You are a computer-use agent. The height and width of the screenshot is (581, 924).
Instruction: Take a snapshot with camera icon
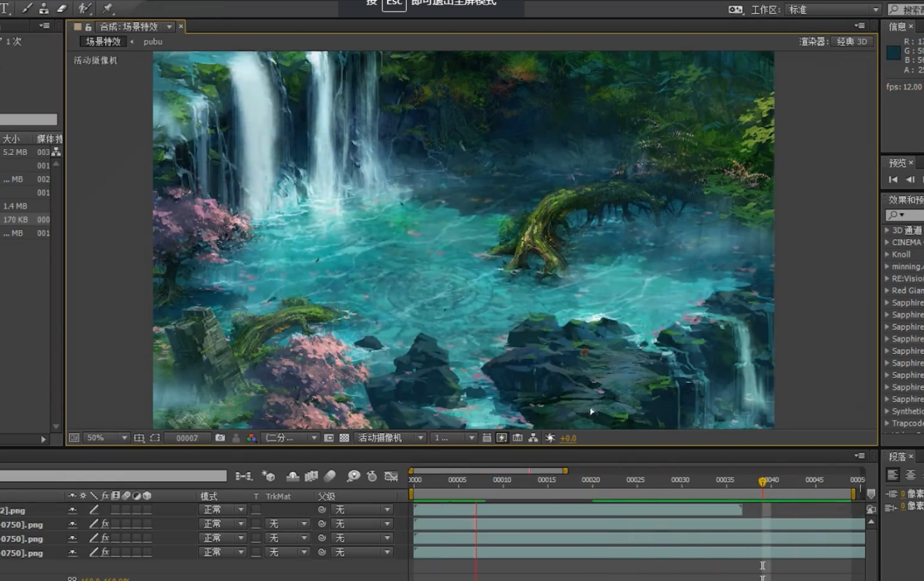click(220, 438)
